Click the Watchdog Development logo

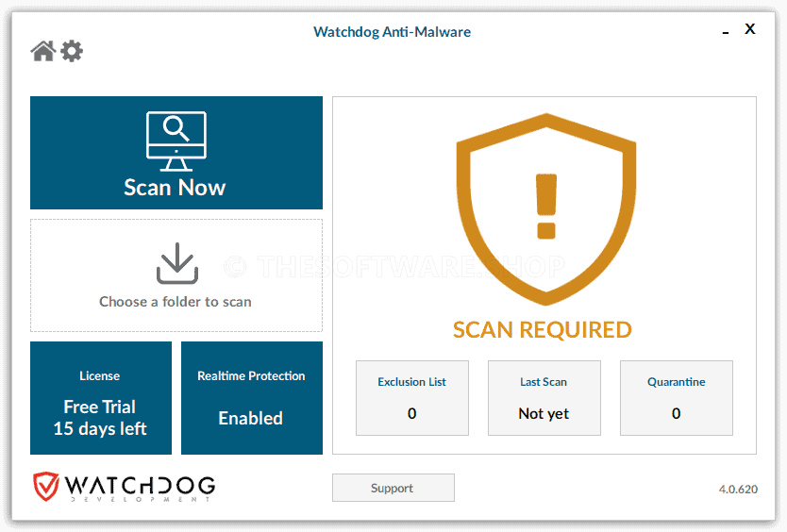pos(124,487)
